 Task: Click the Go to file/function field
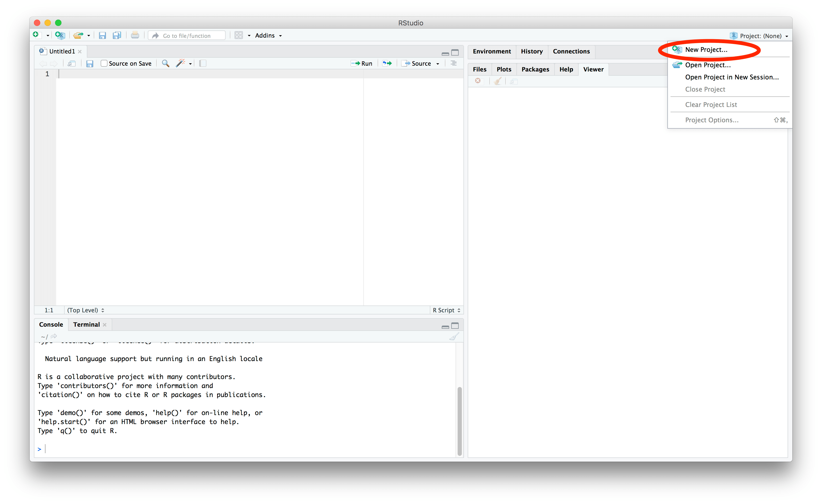coord(187,36)
